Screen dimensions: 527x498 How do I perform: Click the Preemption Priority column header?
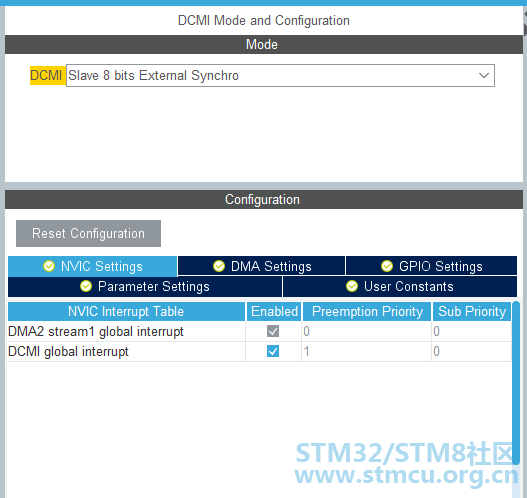click(367, 312)
